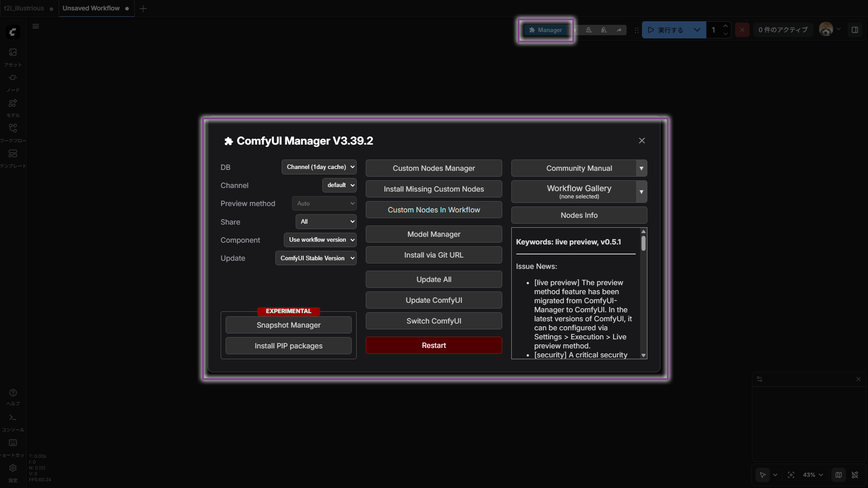Click the share arrow icon in toolbar
This screenshot has width=868, height=488.
click(619, 30)
